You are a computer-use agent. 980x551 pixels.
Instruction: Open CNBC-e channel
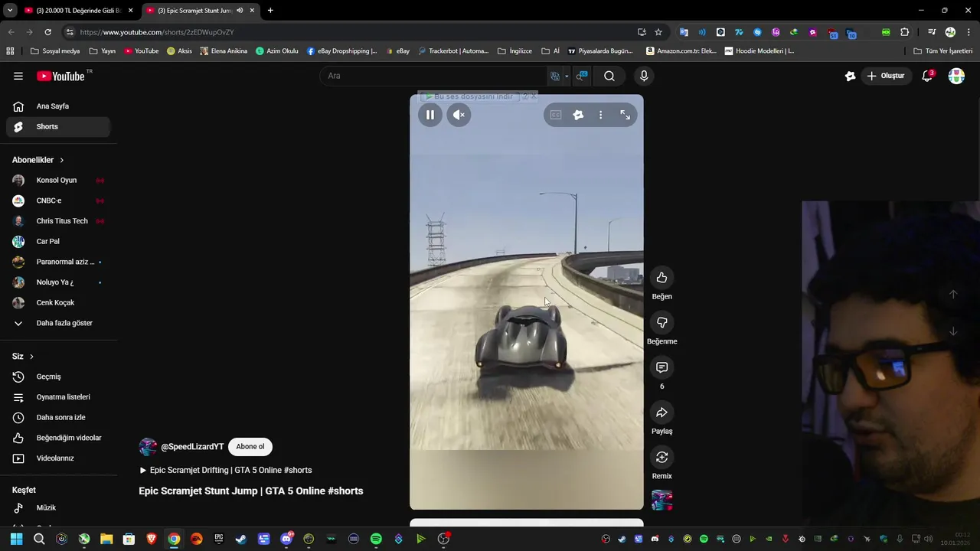click(58, 201)
